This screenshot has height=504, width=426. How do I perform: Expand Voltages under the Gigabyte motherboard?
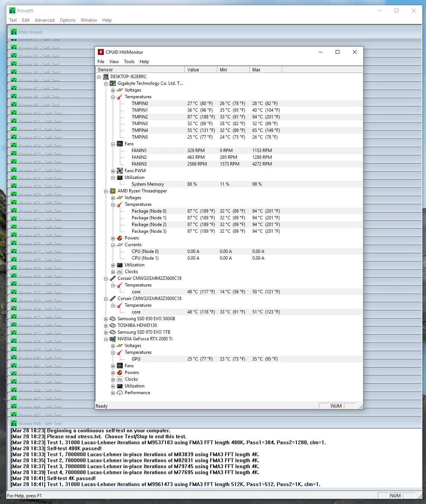pyautogui.click(x=113, y=90)
